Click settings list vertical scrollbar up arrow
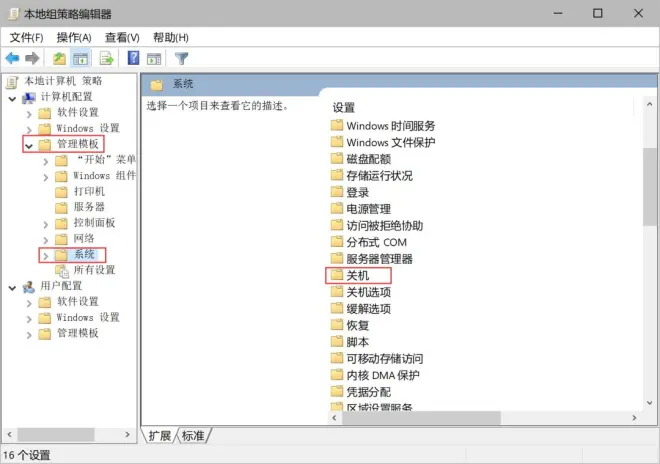 pyautogui.click(x=649, y=104)
